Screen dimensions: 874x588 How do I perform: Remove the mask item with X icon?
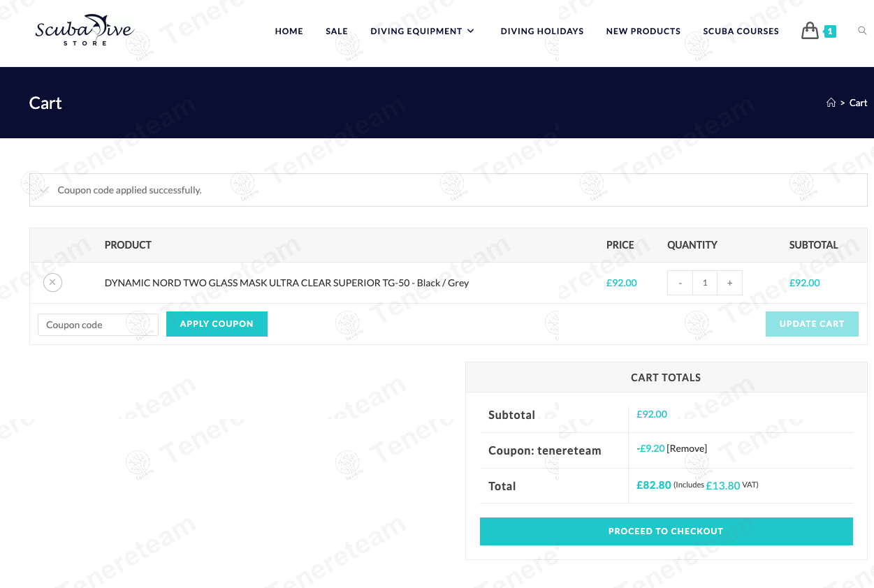coord(52,282)
